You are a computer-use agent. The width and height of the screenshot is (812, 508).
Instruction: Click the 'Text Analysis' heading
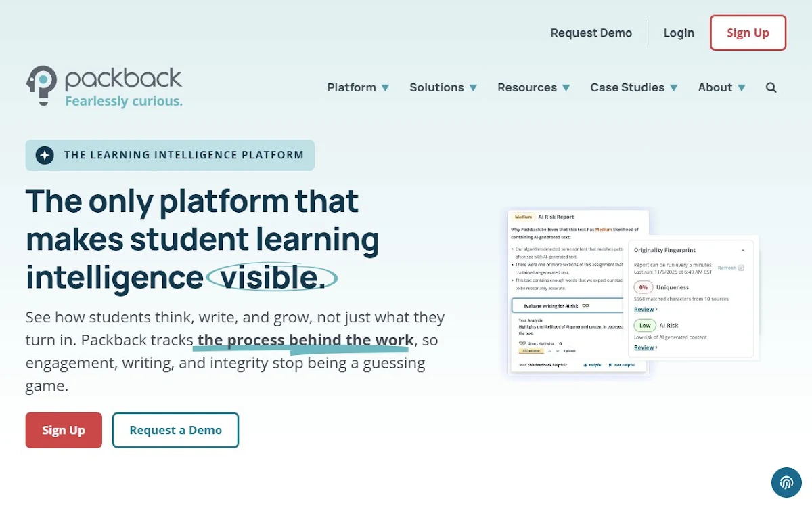point(531,320)
